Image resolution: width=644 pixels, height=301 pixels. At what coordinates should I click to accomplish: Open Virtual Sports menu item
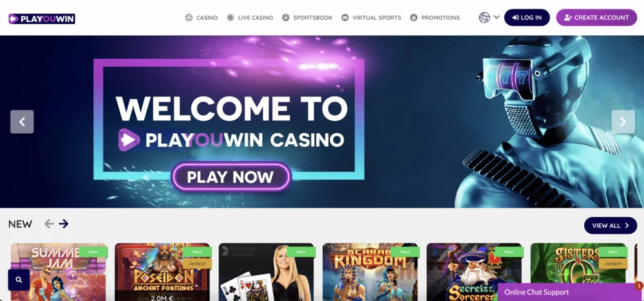[372, 17]
